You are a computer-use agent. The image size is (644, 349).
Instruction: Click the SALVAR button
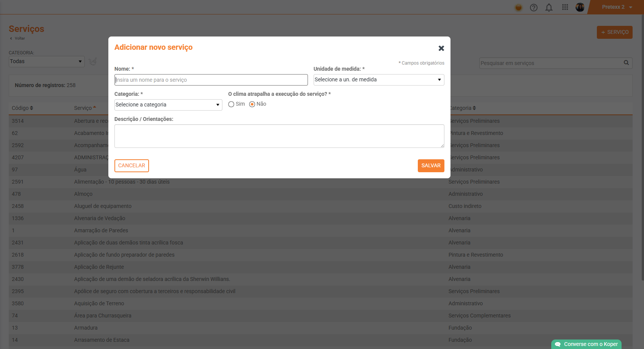(x=431, y=166)
